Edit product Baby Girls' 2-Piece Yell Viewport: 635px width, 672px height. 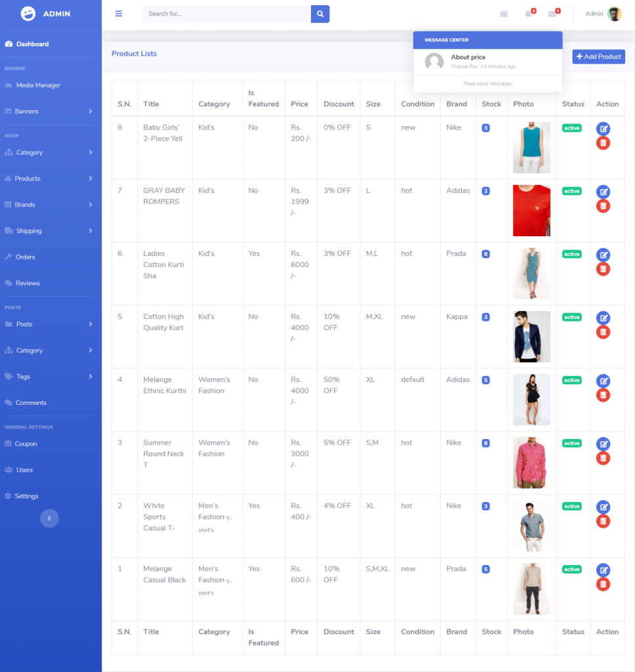pyautogui.click(x=604, y=129)
